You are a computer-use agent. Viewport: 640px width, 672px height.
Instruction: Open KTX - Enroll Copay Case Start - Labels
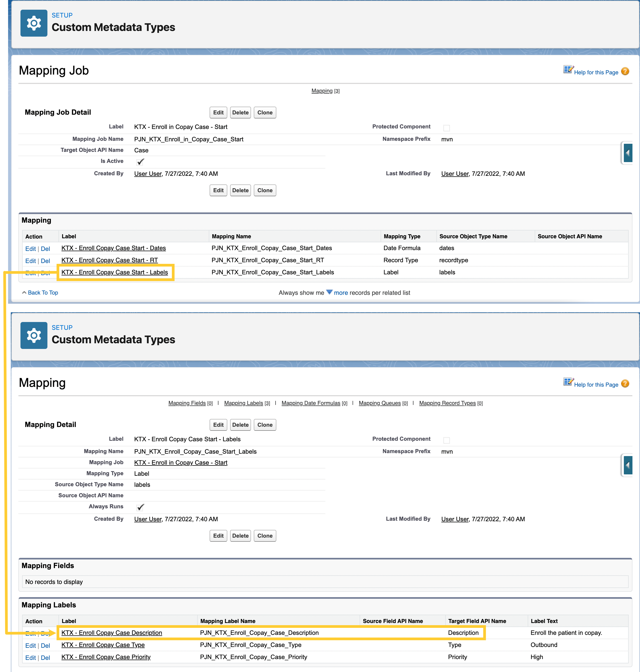point(115,272)
